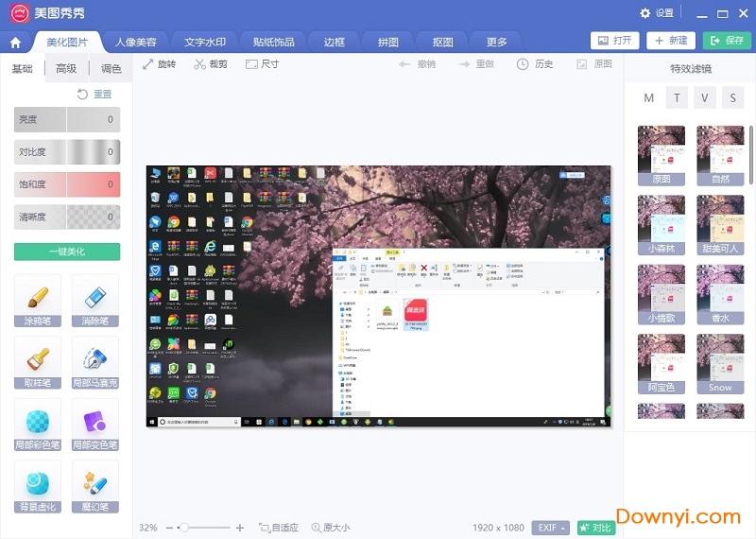This screenshot has height=539, width=756.
Task: Select filter category T
Action: (677, 98)
